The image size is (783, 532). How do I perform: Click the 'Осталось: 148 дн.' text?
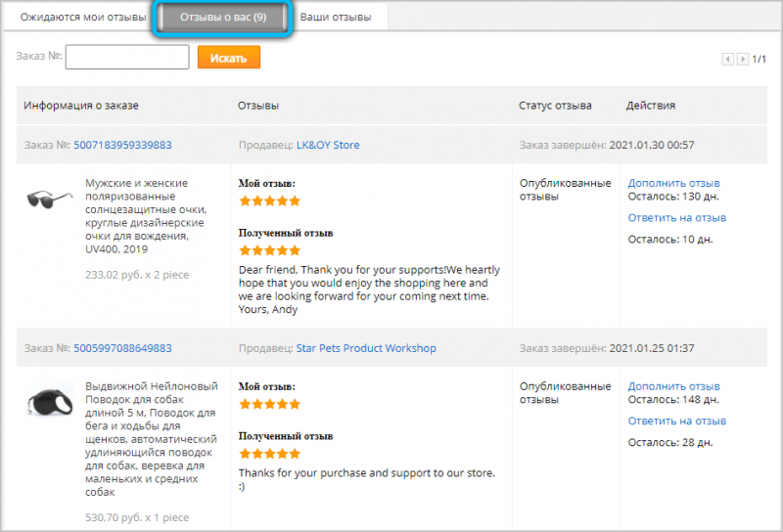click(x=673, y=400)
